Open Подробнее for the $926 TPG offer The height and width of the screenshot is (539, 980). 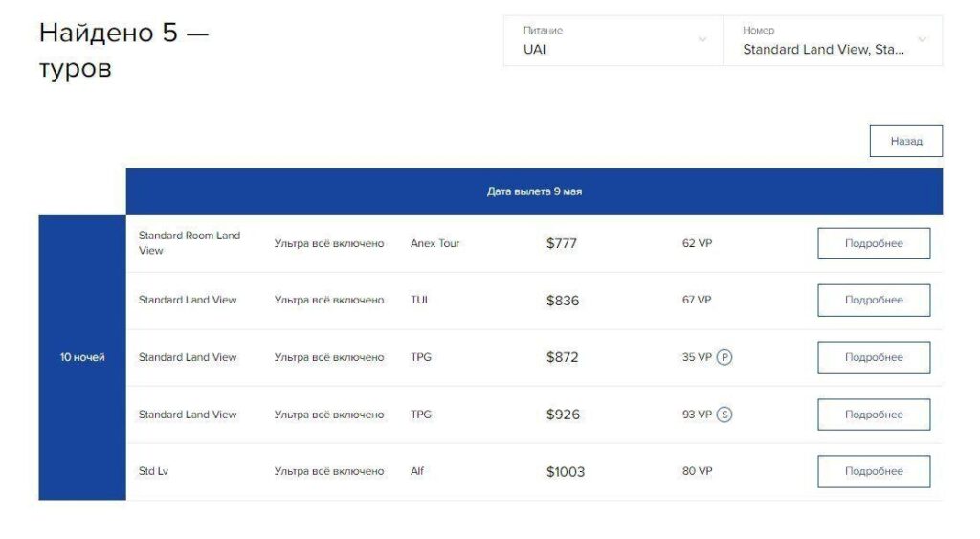click(874, 415)
